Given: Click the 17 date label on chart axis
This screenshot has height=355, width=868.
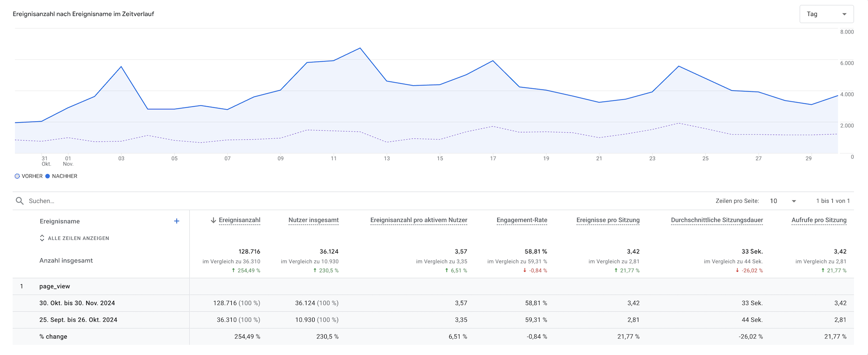Looking at the screenshot, I should click(x=493, y=158).
